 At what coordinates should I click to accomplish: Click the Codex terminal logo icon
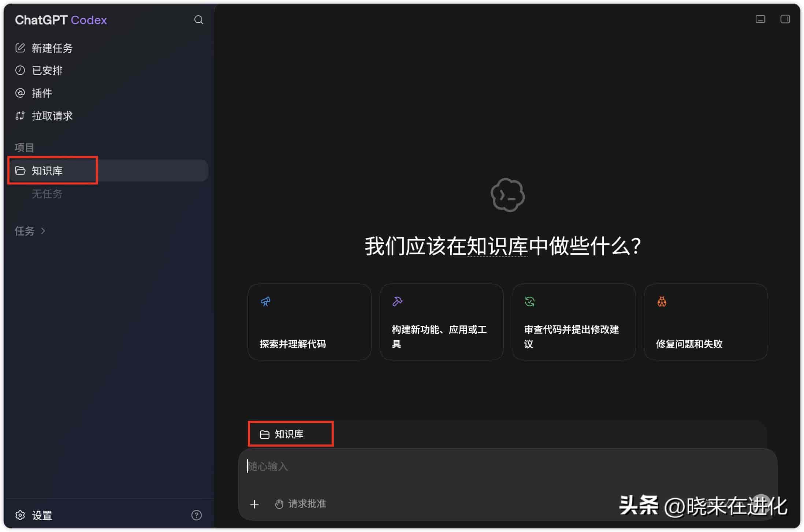pyautogui.click(x=507, y=195)
